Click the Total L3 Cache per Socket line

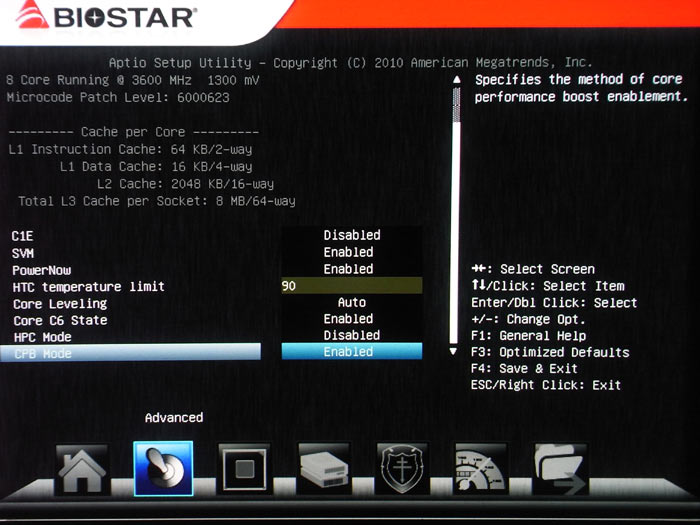(157, 201)
